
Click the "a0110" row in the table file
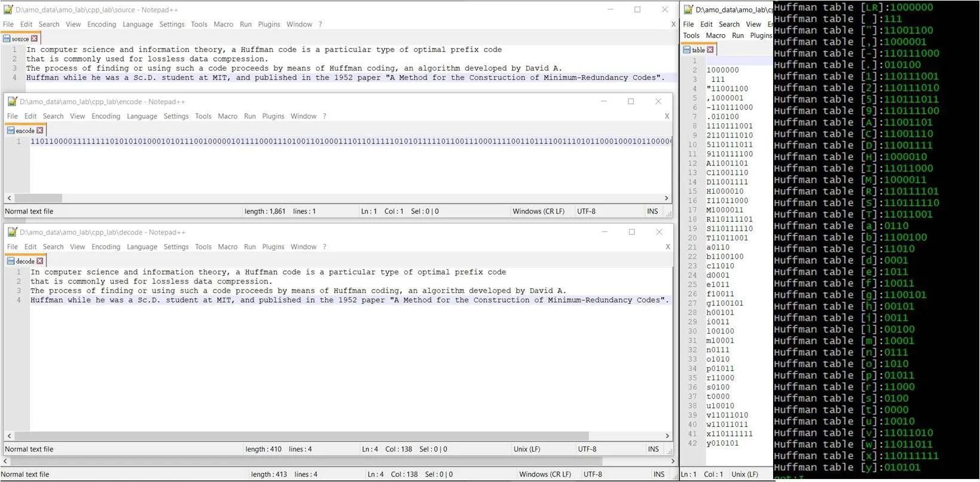click(718, 248)
